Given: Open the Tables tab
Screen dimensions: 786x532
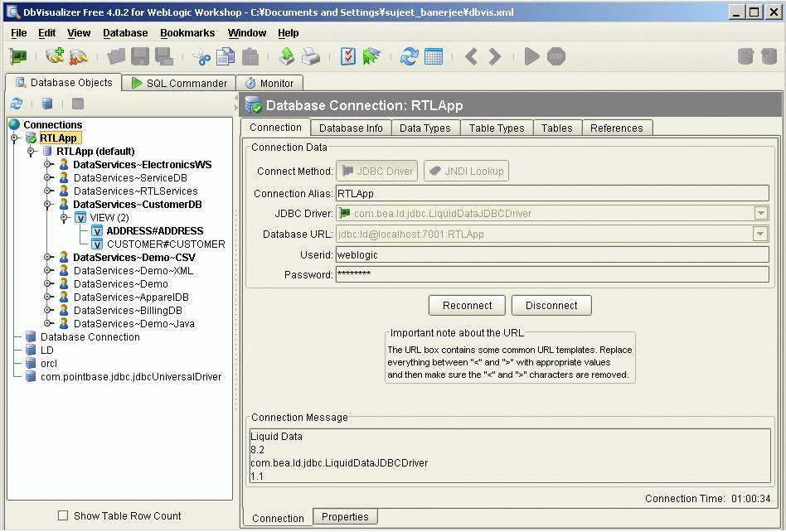Looking at the screenshot, I should click(557, 128).
